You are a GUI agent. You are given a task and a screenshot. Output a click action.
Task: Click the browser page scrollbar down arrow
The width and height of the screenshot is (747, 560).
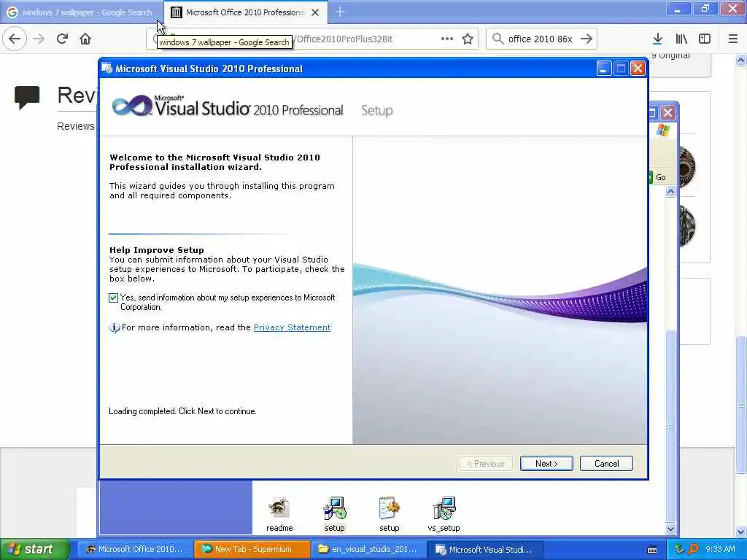pyautogui.click(x=740, y=532)
